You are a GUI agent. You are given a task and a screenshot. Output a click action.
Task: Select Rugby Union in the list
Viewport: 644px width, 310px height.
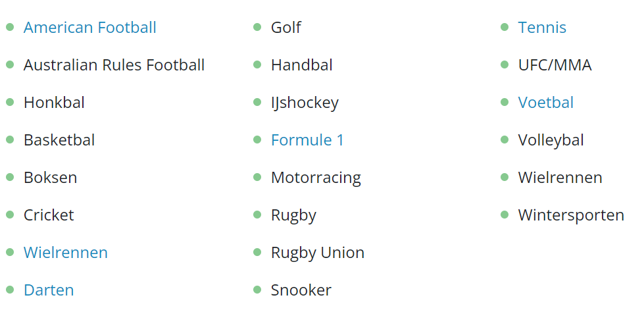coord(318,253)
